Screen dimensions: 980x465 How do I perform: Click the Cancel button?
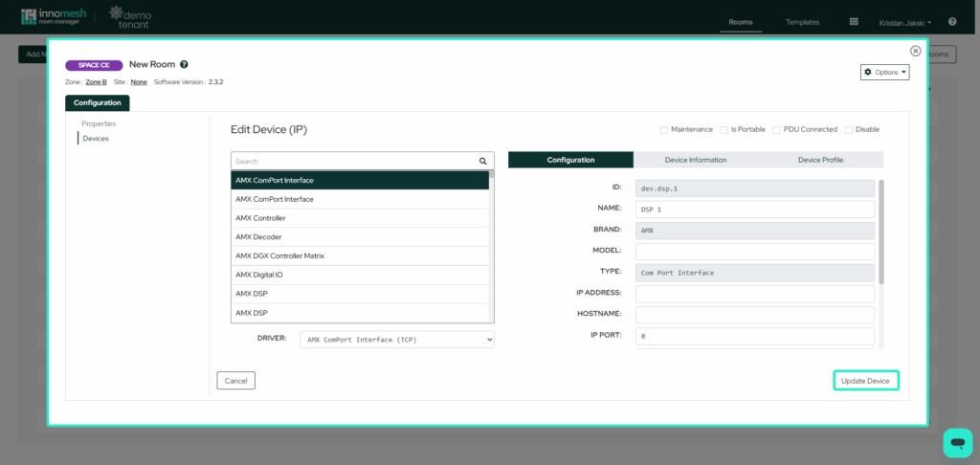click(235, 381)
